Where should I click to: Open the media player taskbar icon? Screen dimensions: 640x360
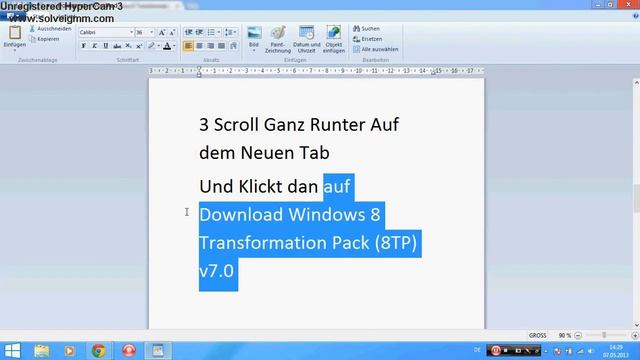pyautogui.click(x=69, y=351)
